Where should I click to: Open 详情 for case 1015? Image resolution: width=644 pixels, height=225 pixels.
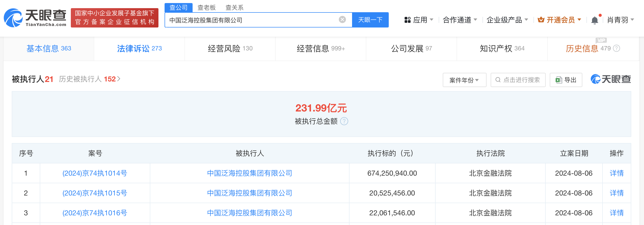pos(617,193)
